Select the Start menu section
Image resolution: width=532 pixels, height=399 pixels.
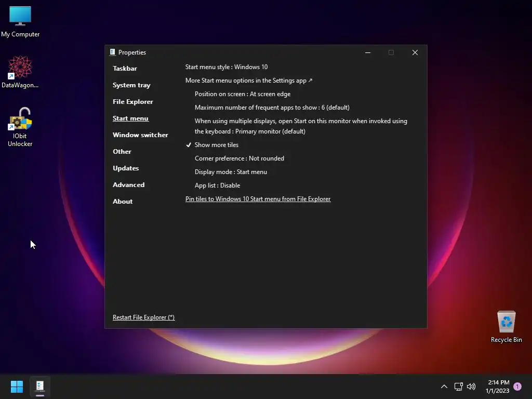(x=130, y=118)
